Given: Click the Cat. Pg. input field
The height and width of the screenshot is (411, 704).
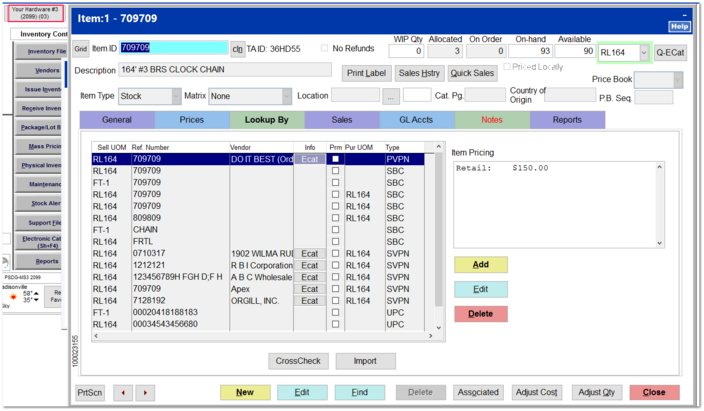Looking at the screenshot, I should pyautogui.click(x=485, y=95).
